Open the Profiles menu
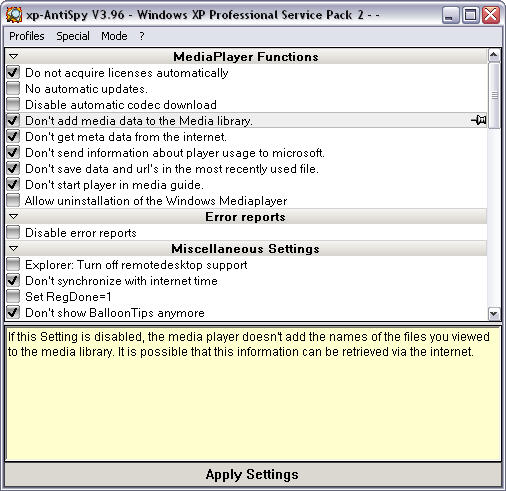The image size is (506, 491). (27, 36)
